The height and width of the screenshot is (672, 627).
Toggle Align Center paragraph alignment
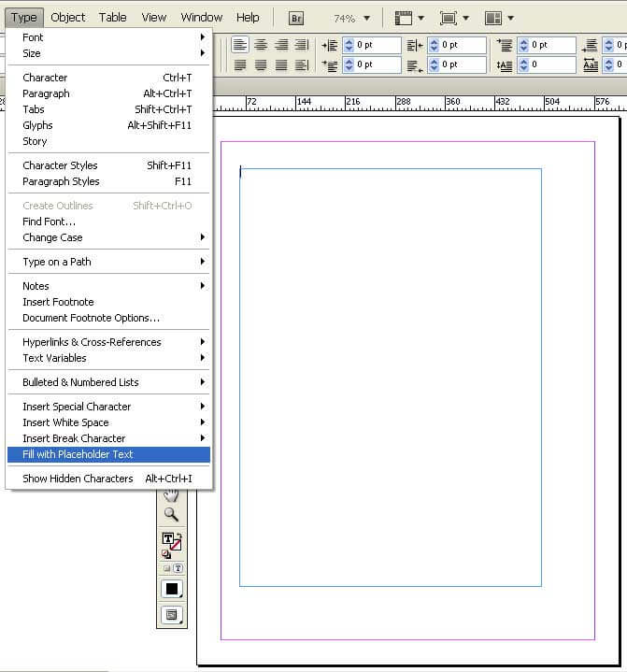coord(261,45)
